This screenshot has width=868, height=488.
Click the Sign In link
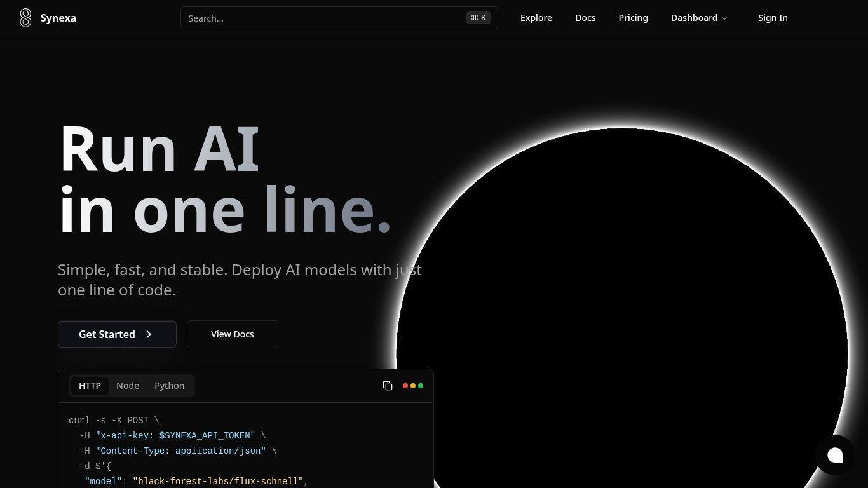[773, 18]
